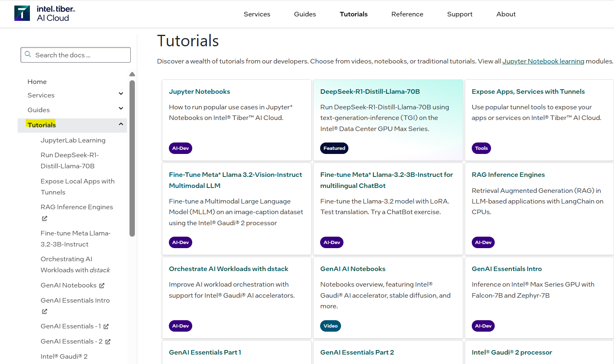Image resolution: width=614 pixels, height=364 pixels.
Task: Open Support in top navigation
Action: click(x=460, y=14)
